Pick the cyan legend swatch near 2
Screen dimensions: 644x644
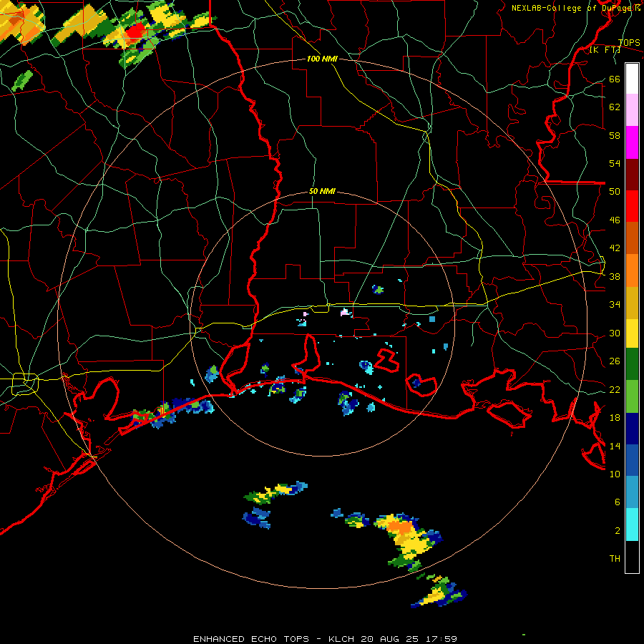pyautogui.click(x=632, y=525)
